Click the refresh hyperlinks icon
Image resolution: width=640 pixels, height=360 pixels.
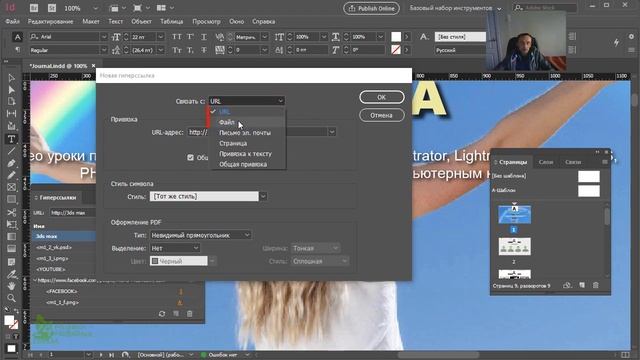tap(162, 313)
